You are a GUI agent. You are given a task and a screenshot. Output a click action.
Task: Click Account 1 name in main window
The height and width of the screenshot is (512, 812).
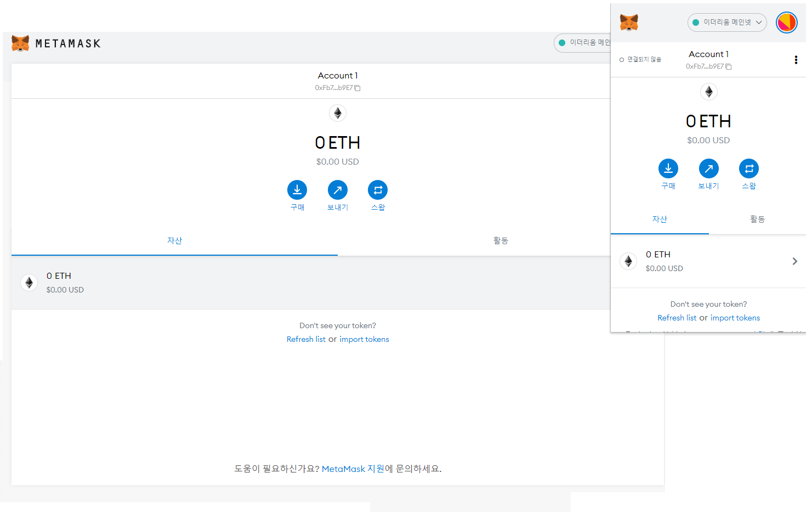(x=338, y=76)
